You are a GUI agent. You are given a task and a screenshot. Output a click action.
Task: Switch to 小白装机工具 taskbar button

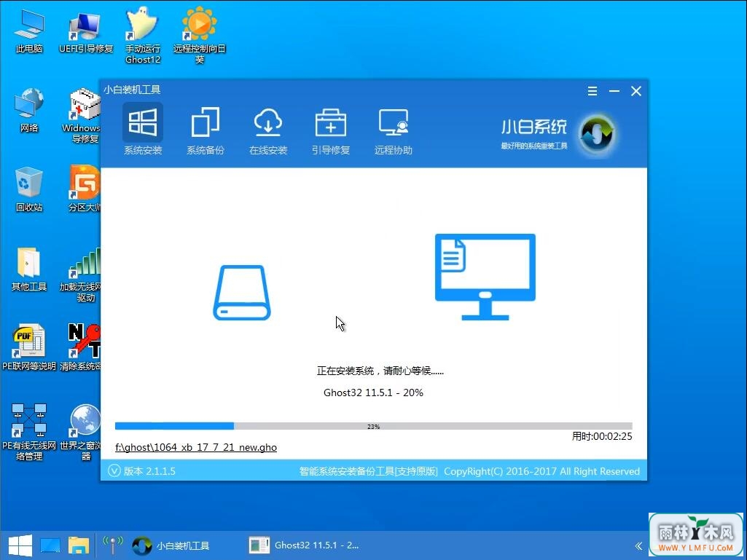171,545
